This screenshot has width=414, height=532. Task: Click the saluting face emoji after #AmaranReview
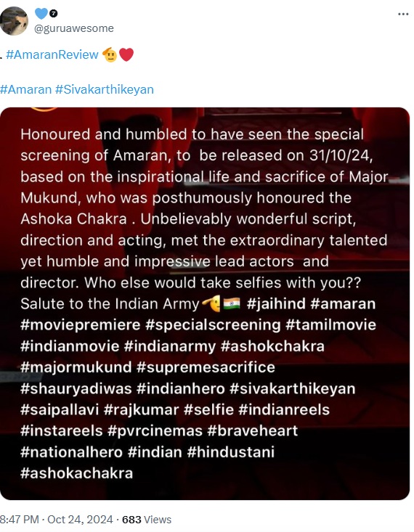pyautogui.click(x=110, y=54)
